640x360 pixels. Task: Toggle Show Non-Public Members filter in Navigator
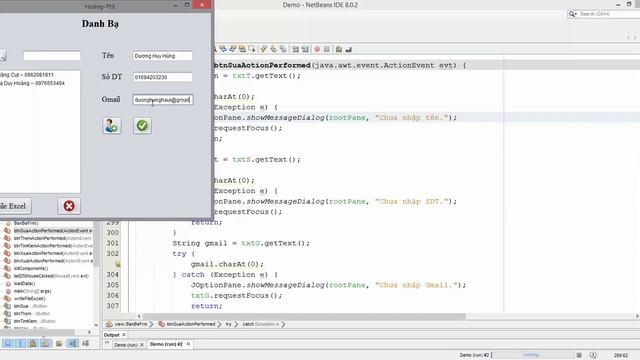[46, 344]
